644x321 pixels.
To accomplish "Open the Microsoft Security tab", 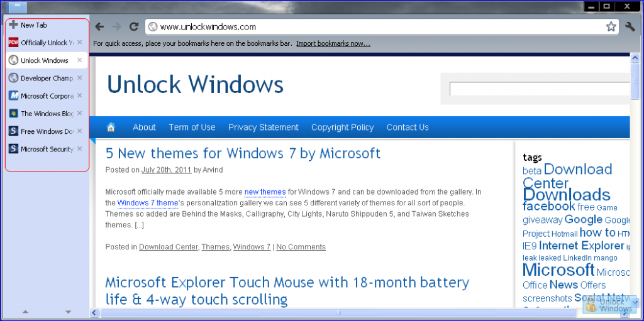I will point(47,149).
